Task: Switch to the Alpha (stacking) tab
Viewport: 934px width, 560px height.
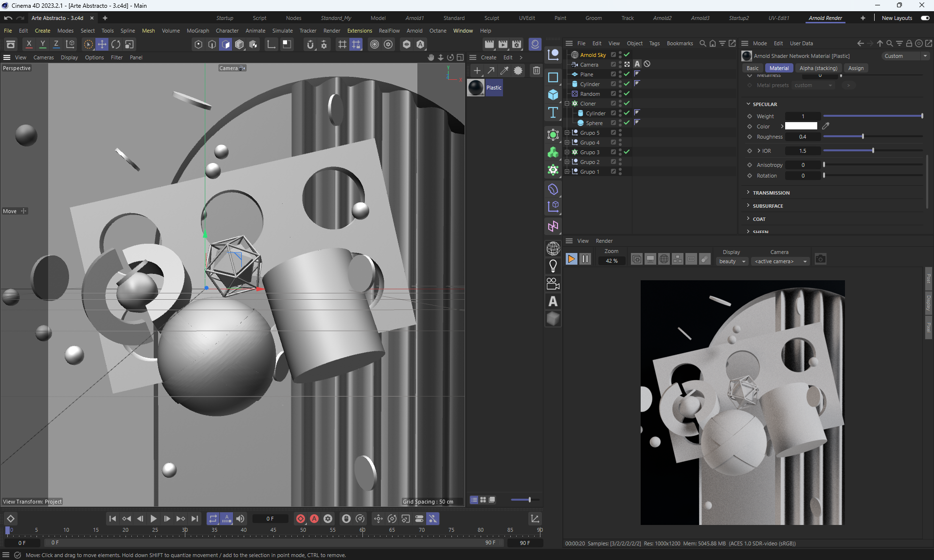Action: click(818, 68)
